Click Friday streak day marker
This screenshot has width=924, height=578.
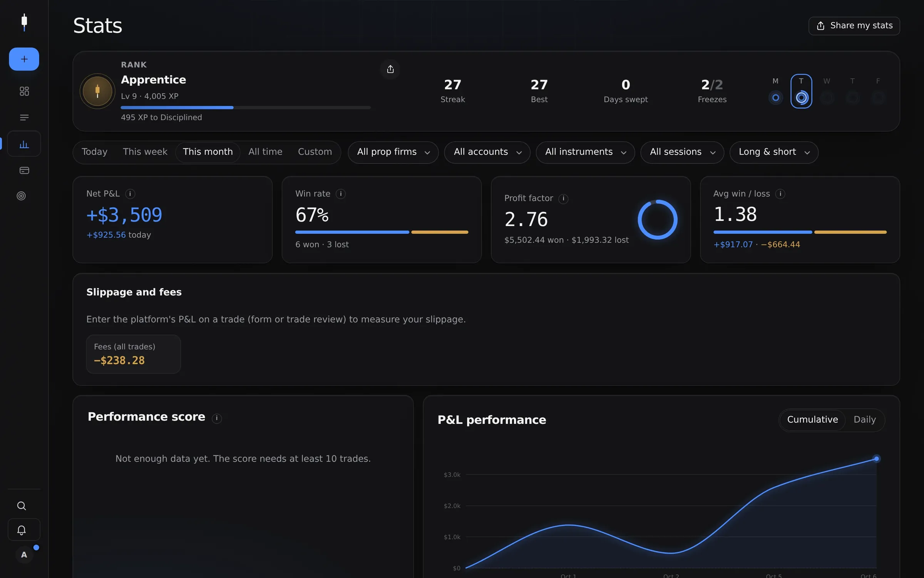[x=878, y=91]
